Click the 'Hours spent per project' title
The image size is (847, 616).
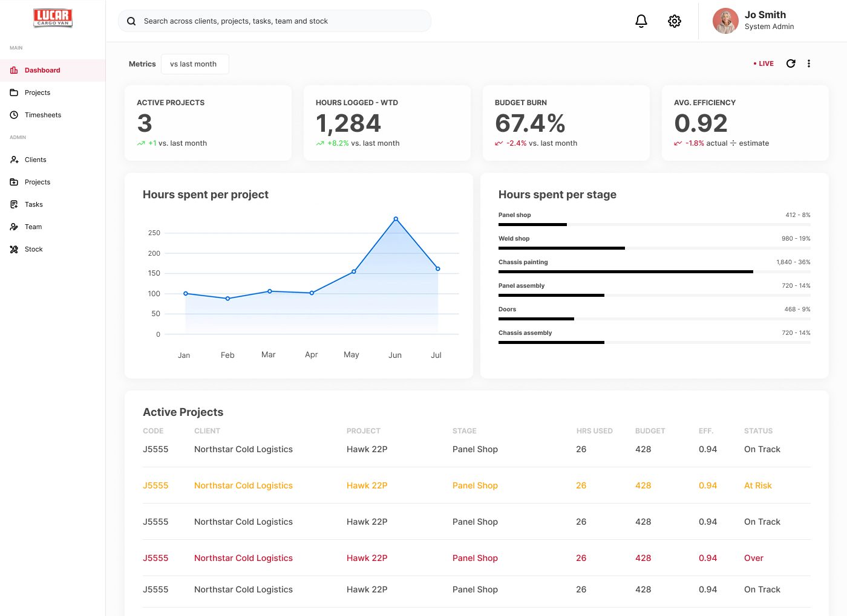(x=206, y=195)
